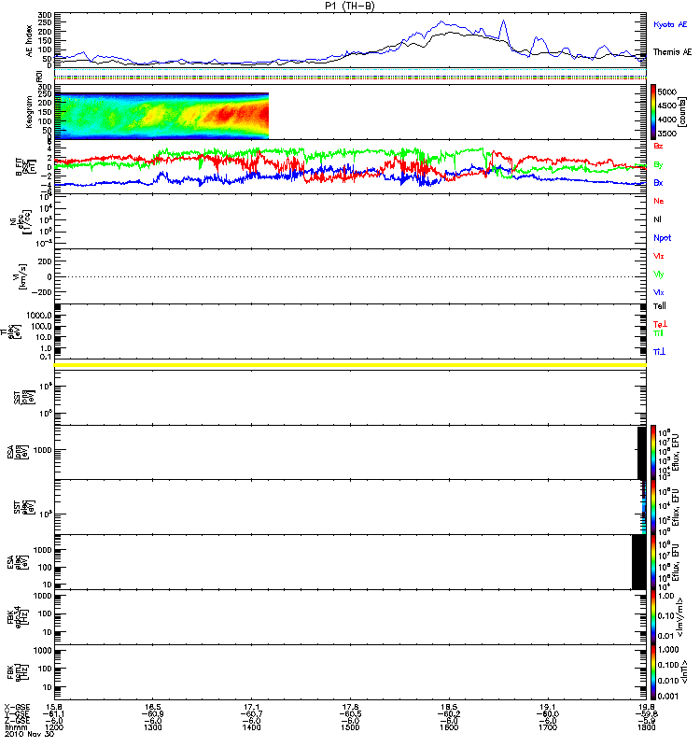Viewport: 700px width, 747px height.
Task: Click the FBK mV/m color bar
Action: (x=653, y=616)
